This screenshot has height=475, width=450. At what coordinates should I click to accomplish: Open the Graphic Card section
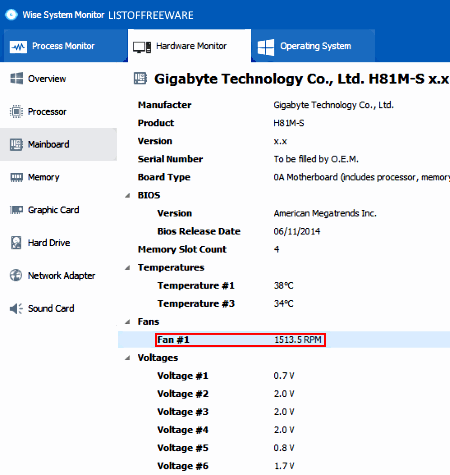click(58, 210)
